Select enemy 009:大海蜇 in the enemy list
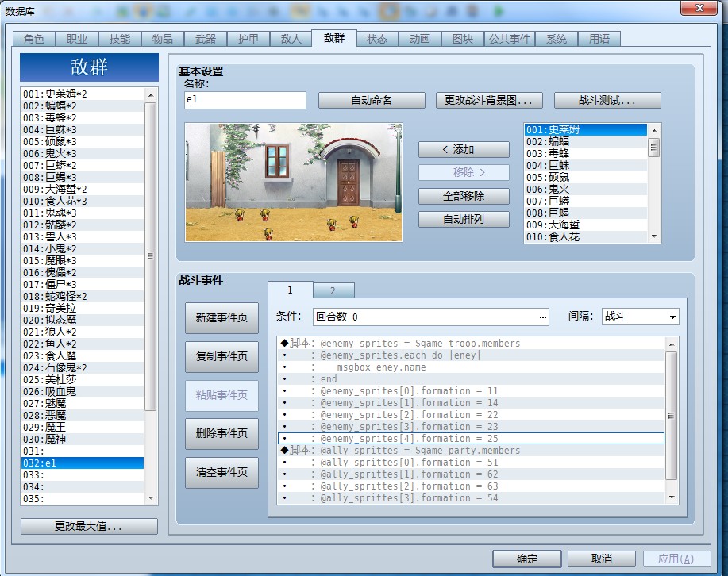 tap(586, 225)
